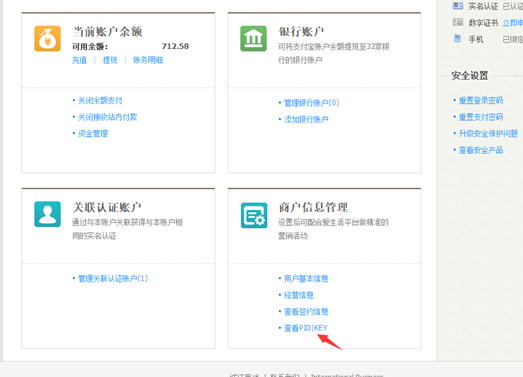The height and width of the screenshot is (377, 523).
Task: Click the 实名认证 ID card icon
Action: [458, 5]
